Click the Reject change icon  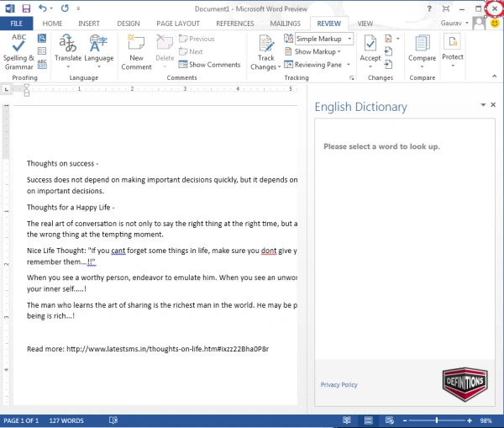[x=388, y=39]
